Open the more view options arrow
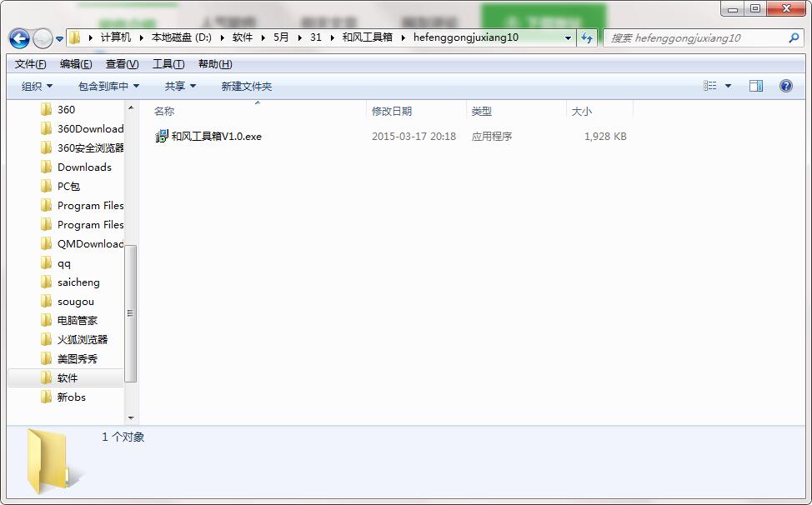Image resolution: width=812 pixels, height=505 pixels. click(x=728, y=86)
